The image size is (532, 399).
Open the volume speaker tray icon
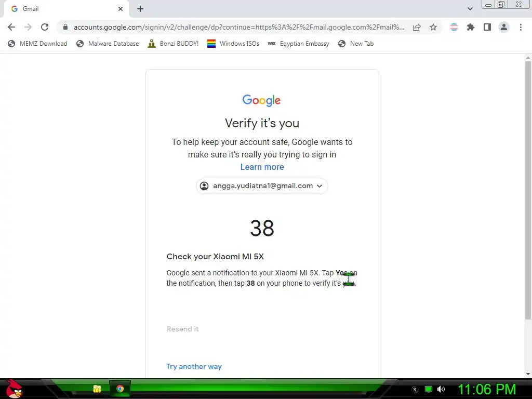pyautogui.click(x=441, y=389)
